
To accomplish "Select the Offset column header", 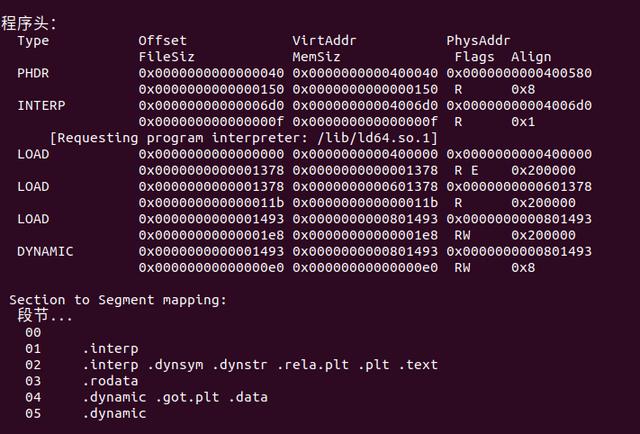I will [162, 41].
